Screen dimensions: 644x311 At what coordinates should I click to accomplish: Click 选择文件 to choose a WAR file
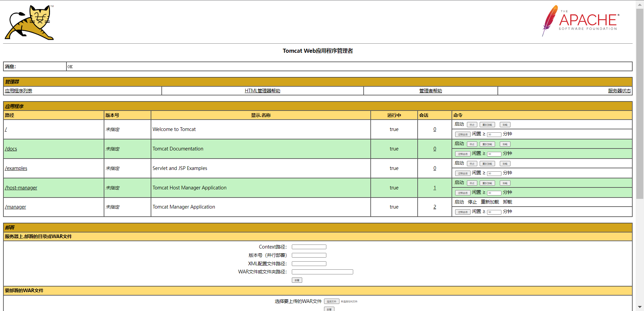click(331, 301)
